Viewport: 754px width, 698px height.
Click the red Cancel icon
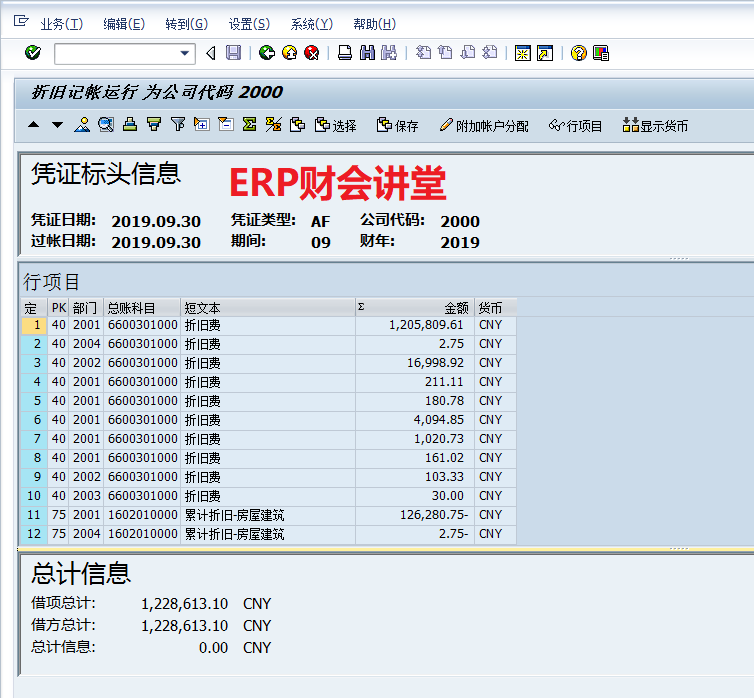(312, 53)
